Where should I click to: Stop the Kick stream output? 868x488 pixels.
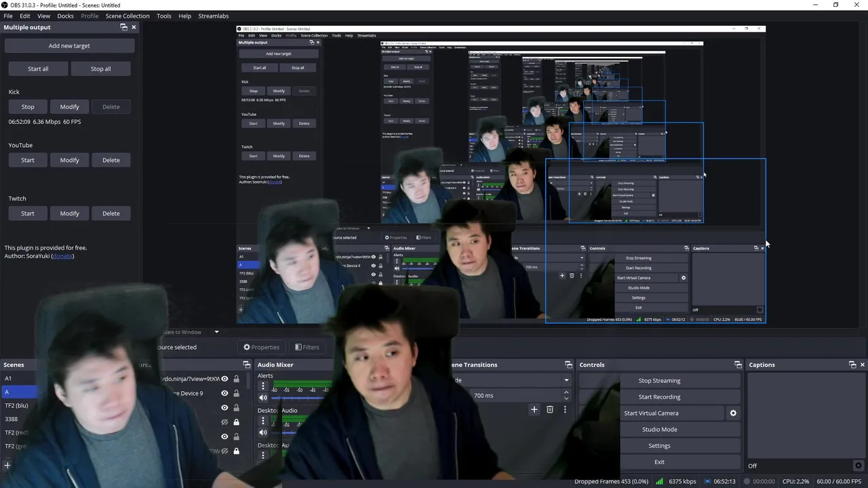pyautogui.click(x=28, y=106)
